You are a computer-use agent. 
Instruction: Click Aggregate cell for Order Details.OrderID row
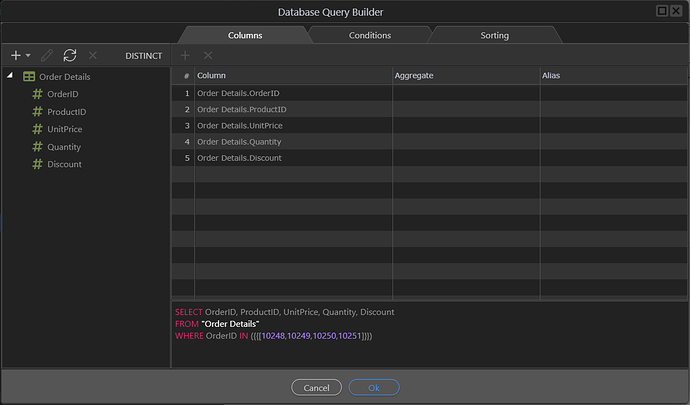[465, 93]
